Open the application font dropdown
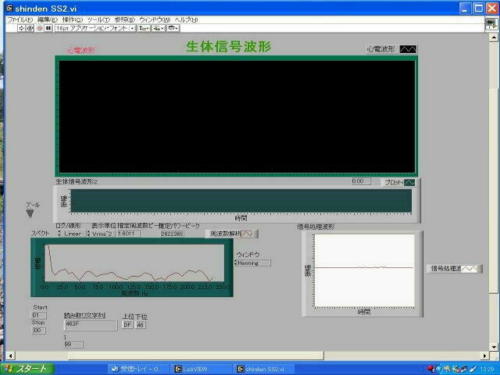The height and width of the screenshot is (375, 500). tap(95, 28)
